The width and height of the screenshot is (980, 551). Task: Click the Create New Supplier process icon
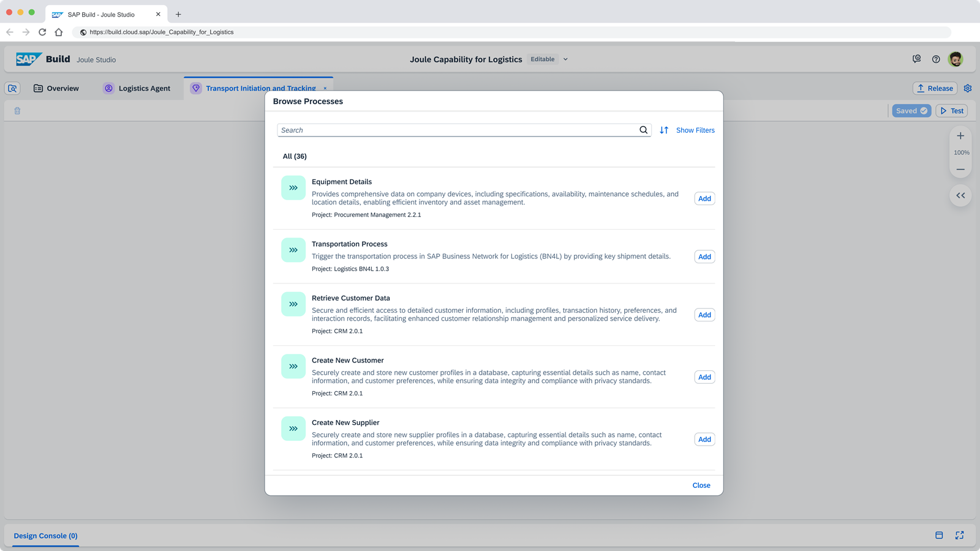pyautogui.click(x=293, y=429)
